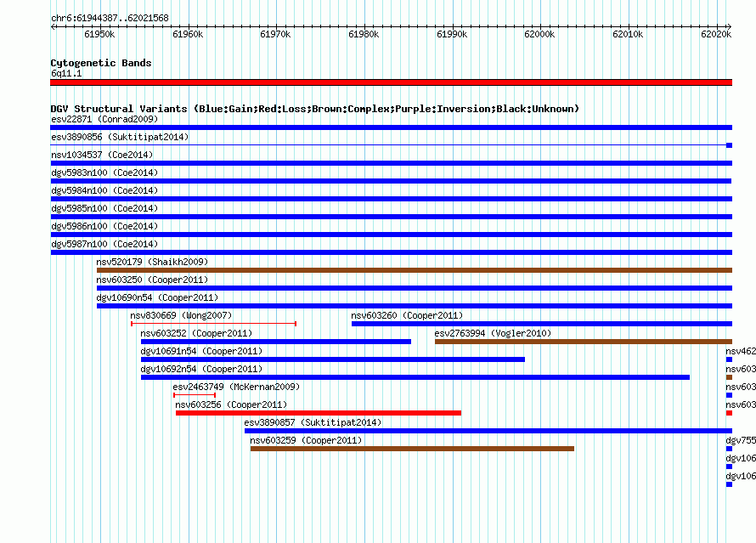The width and height of the screenshot is (756, 543).
Task: Open esv3890857 (Suktitipat2014) label
Action: click(x=313, y=422)
